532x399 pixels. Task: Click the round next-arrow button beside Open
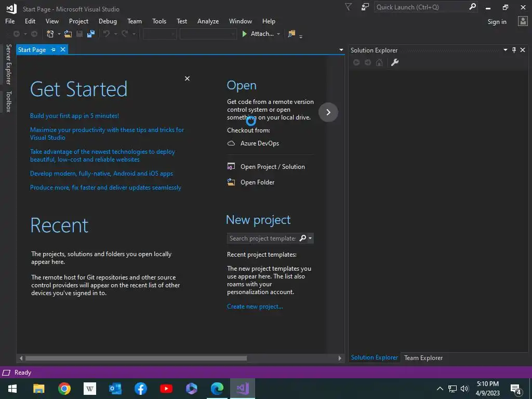[328, 112]
